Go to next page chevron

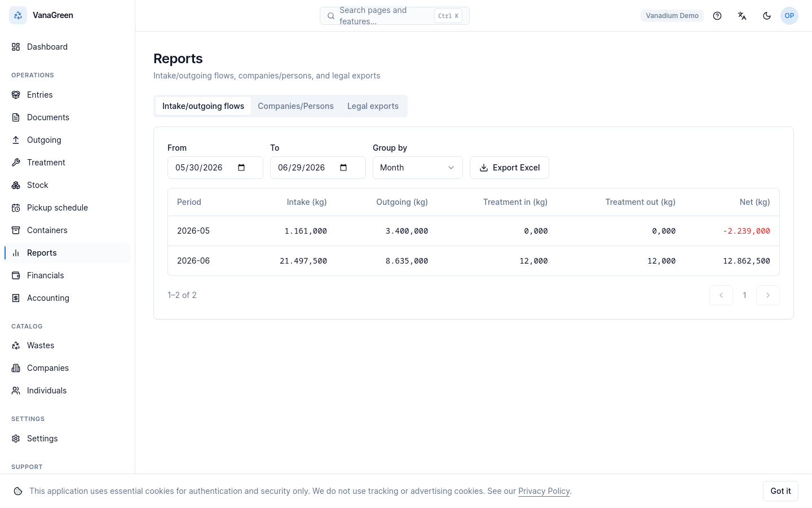point(768,295)
